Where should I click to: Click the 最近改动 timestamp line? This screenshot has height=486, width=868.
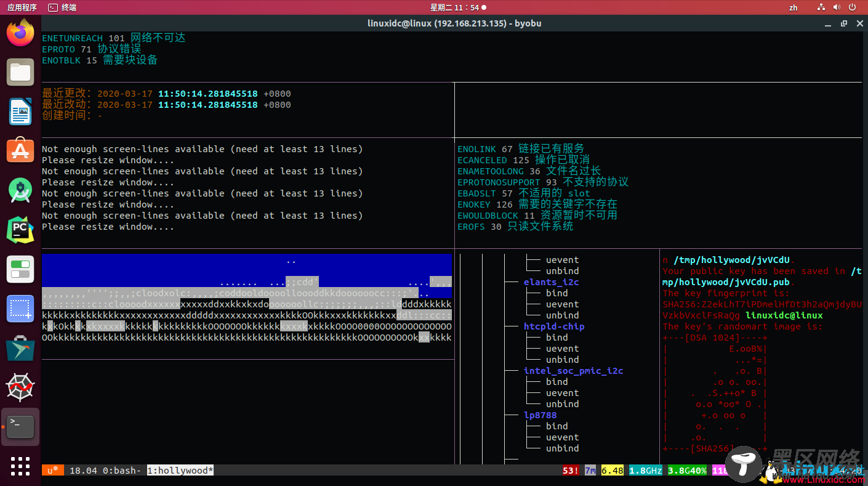[166, 105]
